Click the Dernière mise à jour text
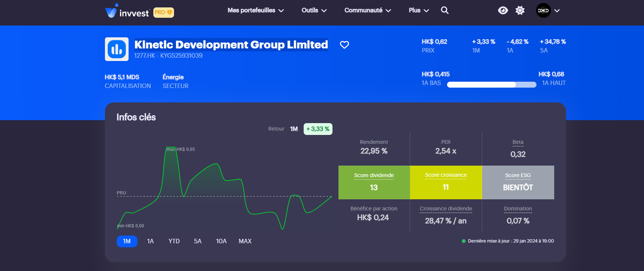Image resolution: width=644 pixels, height=271 pixels. click(511, 241)
